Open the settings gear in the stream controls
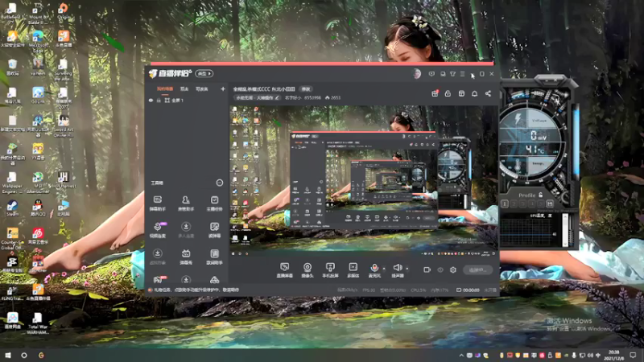644x362 pixels. [x=453, y=269]
